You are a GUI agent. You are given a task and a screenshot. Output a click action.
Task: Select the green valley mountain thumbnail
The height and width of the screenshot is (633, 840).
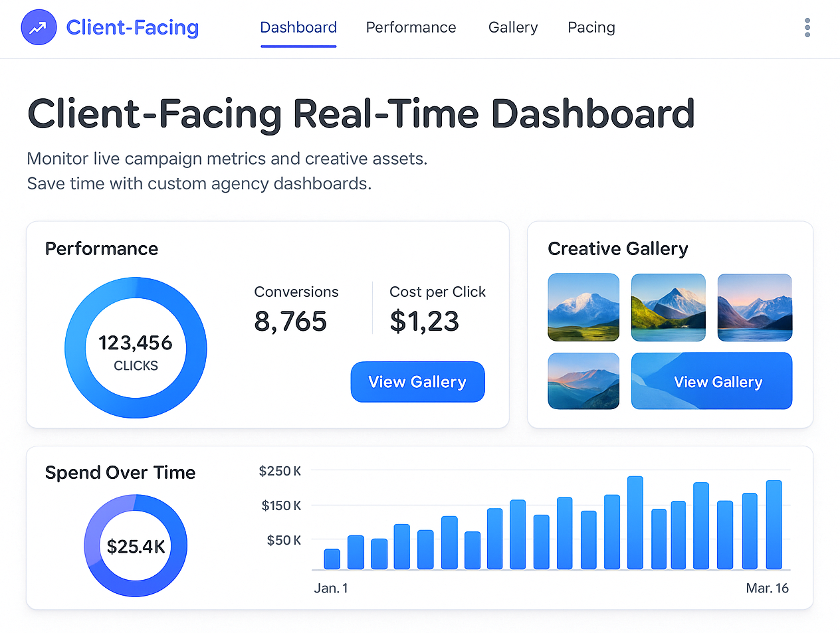668,307
